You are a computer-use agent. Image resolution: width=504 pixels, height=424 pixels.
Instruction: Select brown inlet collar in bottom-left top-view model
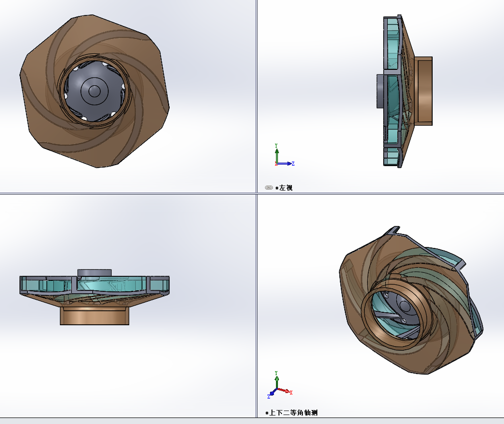click(94, 316)
